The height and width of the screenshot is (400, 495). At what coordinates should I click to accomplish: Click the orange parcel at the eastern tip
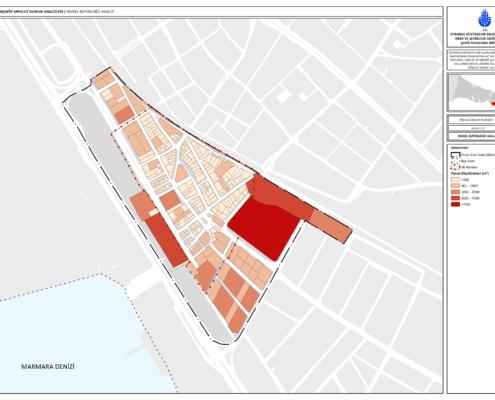(x=331, y=227)
